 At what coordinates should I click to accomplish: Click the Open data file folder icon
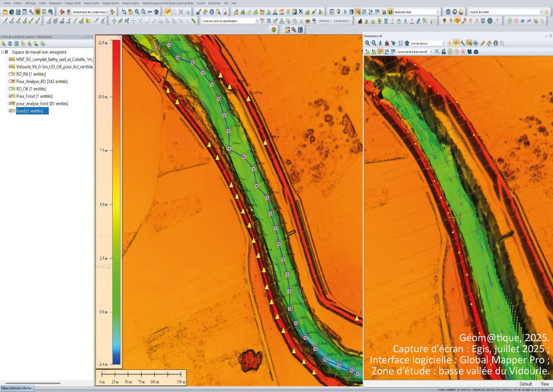coord(4,11)
